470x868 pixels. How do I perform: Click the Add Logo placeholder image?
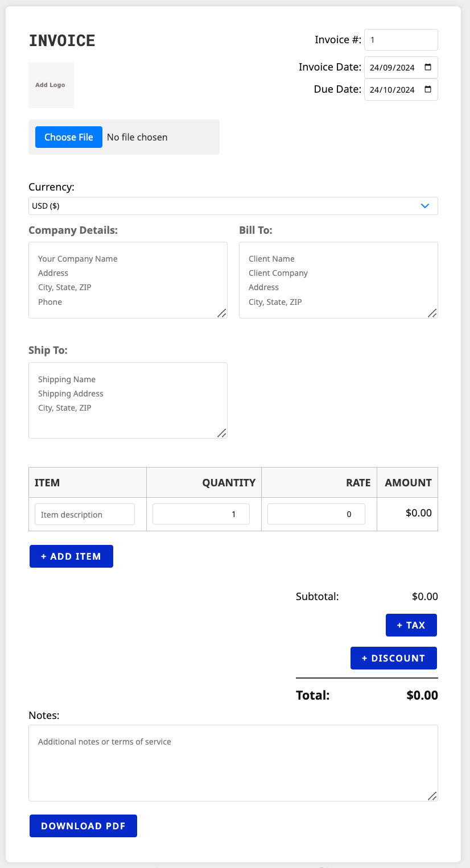coord(51,85)
